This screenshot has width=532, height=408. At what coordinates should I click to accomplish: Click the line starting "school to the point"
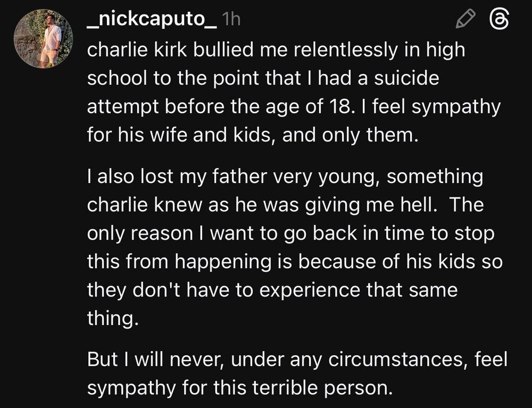263,79
